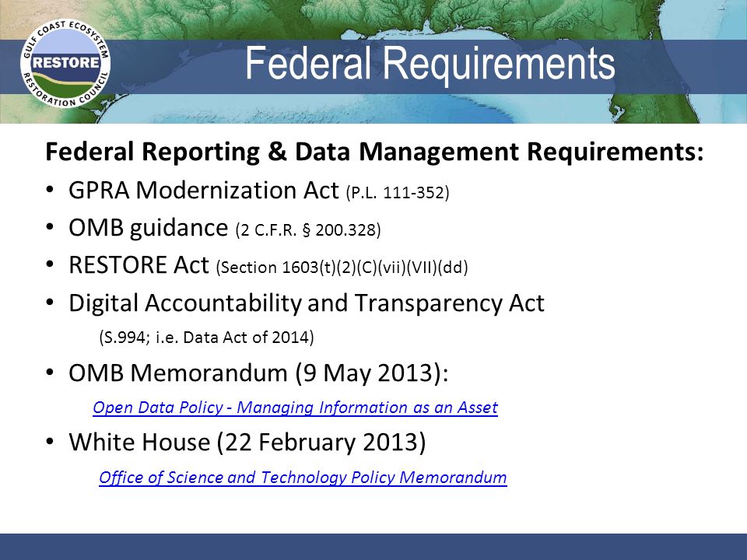Click the Section 1603(t)(2)(C)(vii)(VII)(dd) citation

click(342, 267)
